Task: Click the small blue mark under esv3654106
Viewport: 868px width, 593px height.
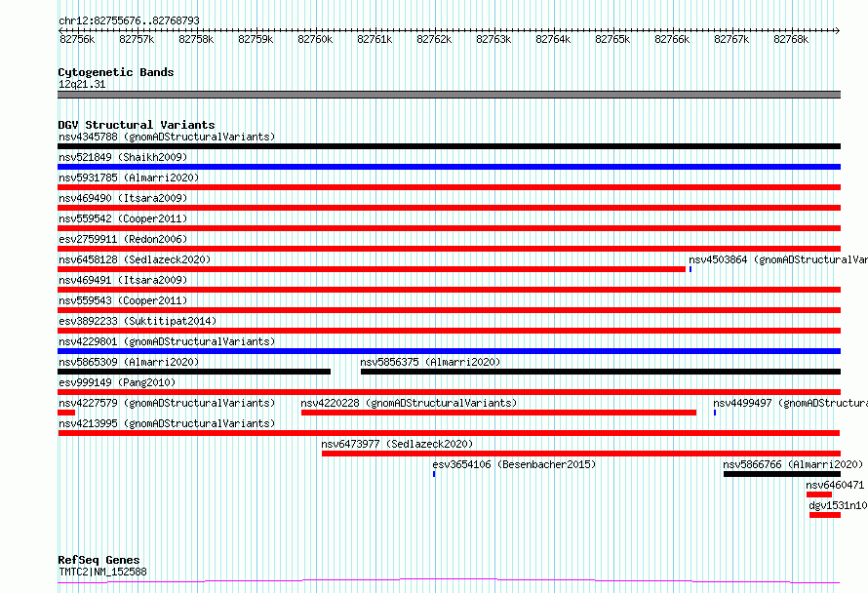Action: point(434,474)
